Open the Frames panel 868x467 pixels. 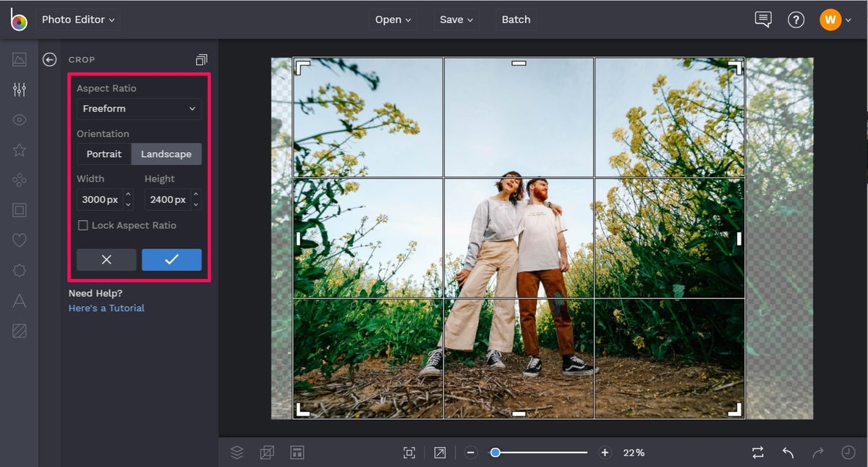(19, 210)
